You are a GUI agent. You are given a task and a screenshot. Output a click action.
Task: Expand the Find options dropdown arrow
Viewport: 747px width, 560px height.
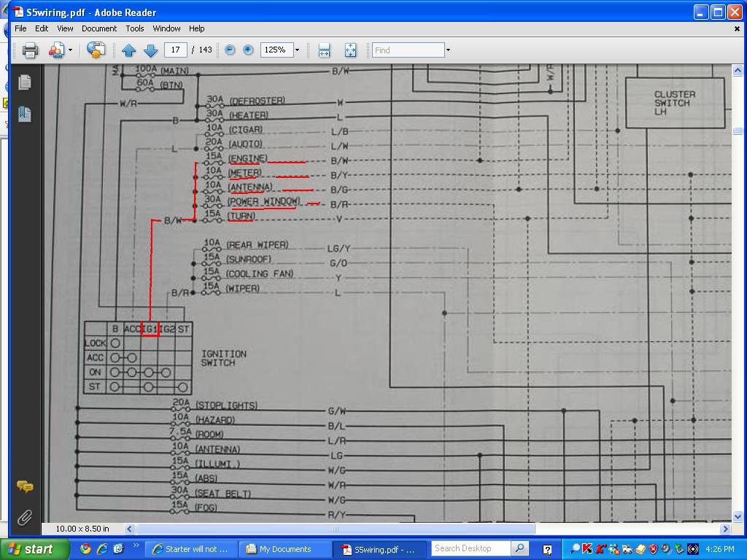pos(448,50)
